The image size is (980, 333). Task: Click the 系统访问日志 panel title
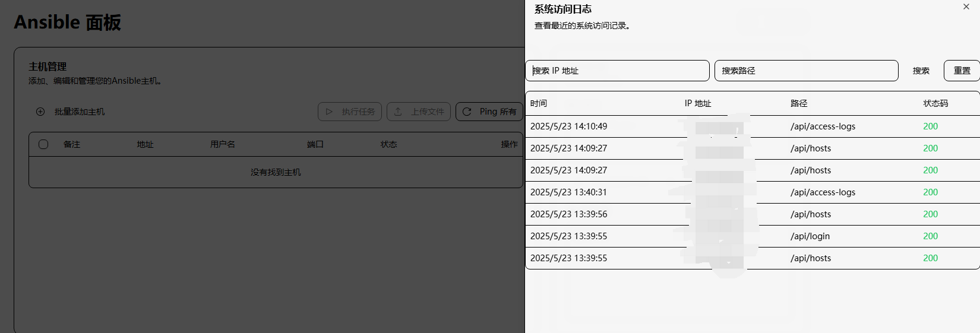562,9
